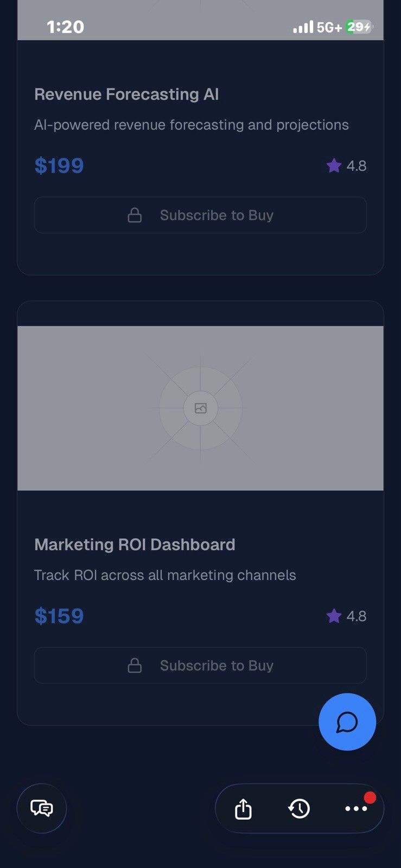The width and height of the screenshot is (401, 868).
Task: Open the Marketing ROI Dashboard title
Action: (x=135, y=545)
